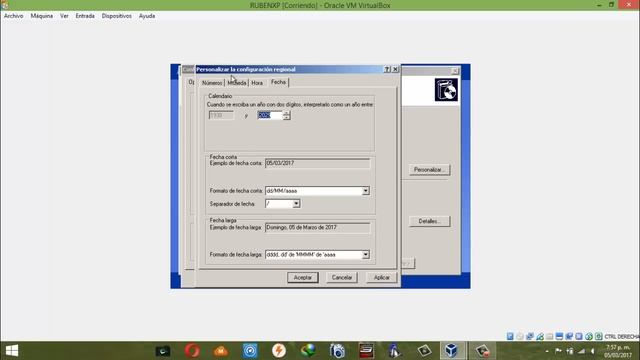Click the power battery tray icon
Image resolution: width=640 pixels, height=360 pixels.
click(x=570, y=351)
